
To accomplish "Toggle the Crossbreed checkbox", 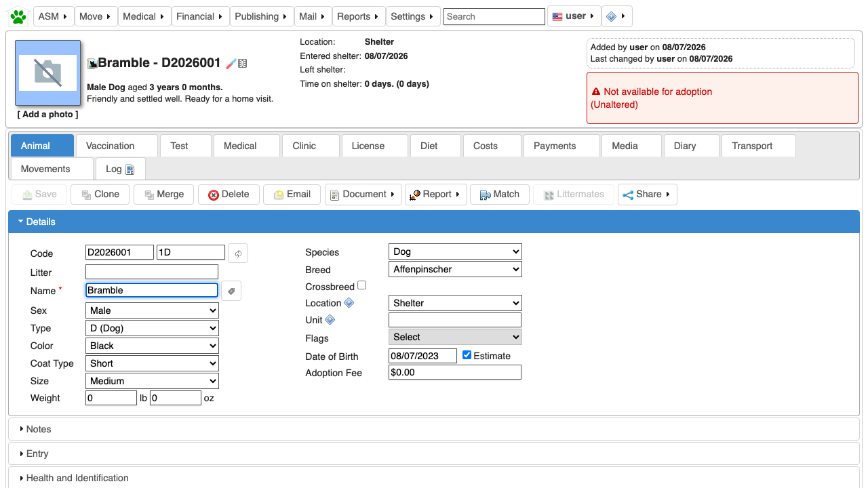I will tap(362, 286).
